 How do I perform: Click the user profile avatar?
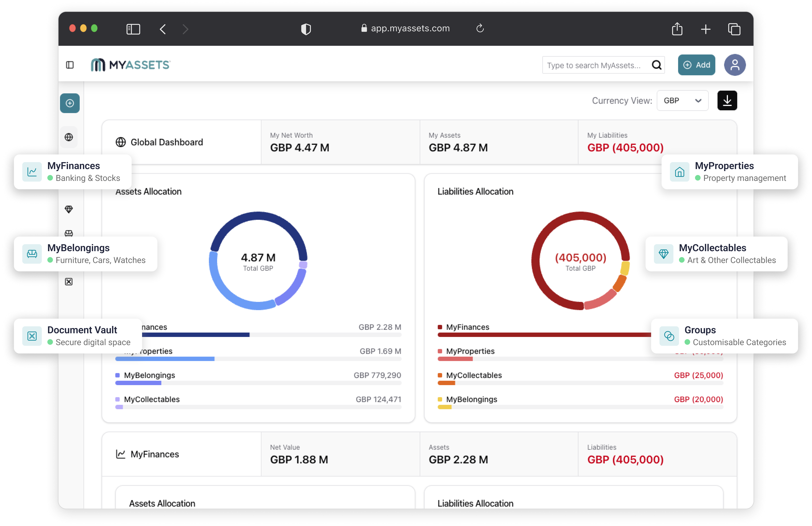tap(735, 65)
